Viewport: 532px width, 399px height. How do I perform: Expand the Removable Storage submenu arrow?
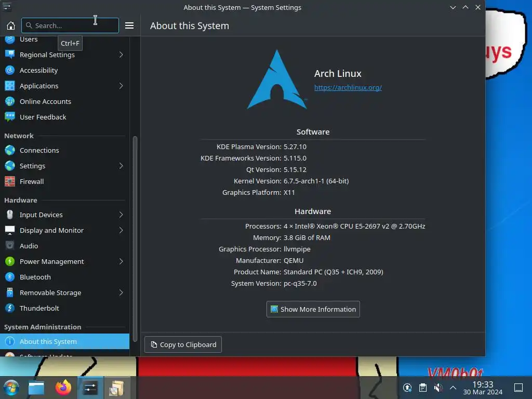point(121,293)
